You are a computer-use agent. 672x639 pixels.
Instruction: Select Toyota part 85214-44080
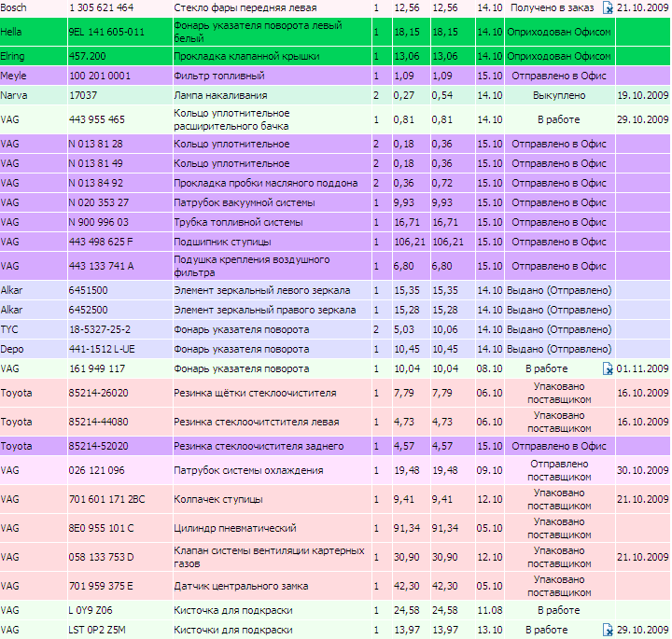pos(99,422)
